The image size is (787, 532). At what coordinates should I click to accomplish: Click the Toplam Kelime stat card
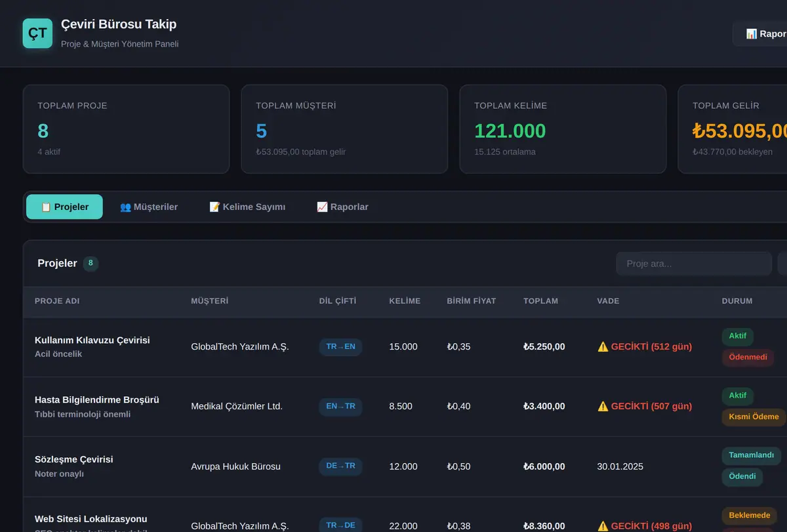(x=563, y=129)
